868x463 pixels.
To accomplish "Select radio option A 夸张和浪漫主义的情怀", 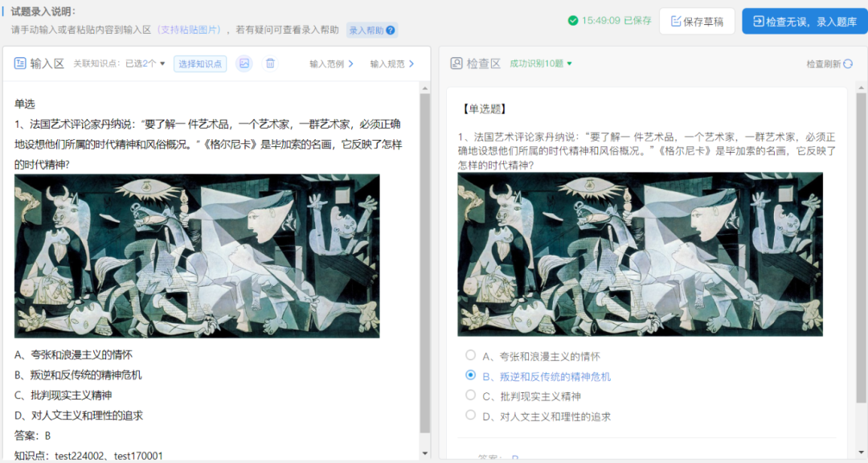I will point(470,354).
